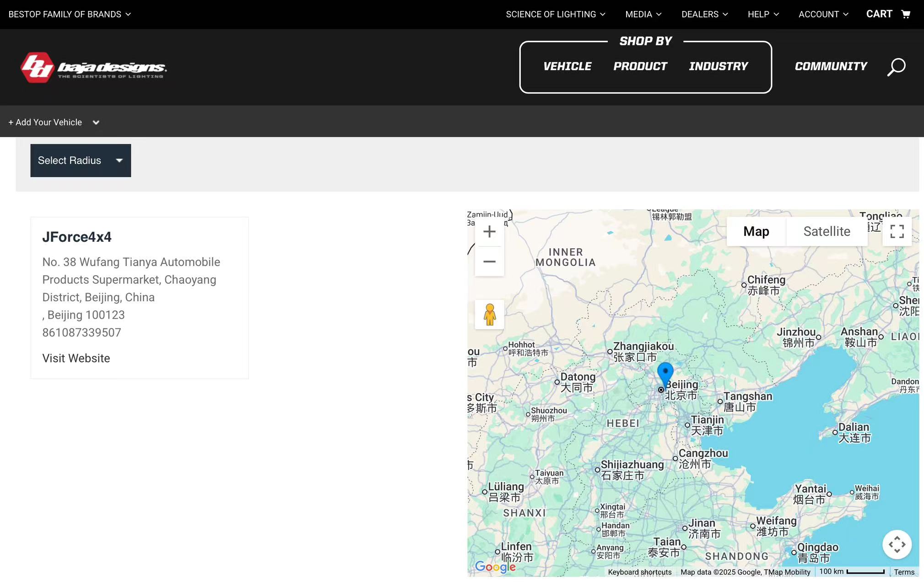Screen dimensions: 924x586
Task: Open map camera pan controls
Action: (897, 545)
